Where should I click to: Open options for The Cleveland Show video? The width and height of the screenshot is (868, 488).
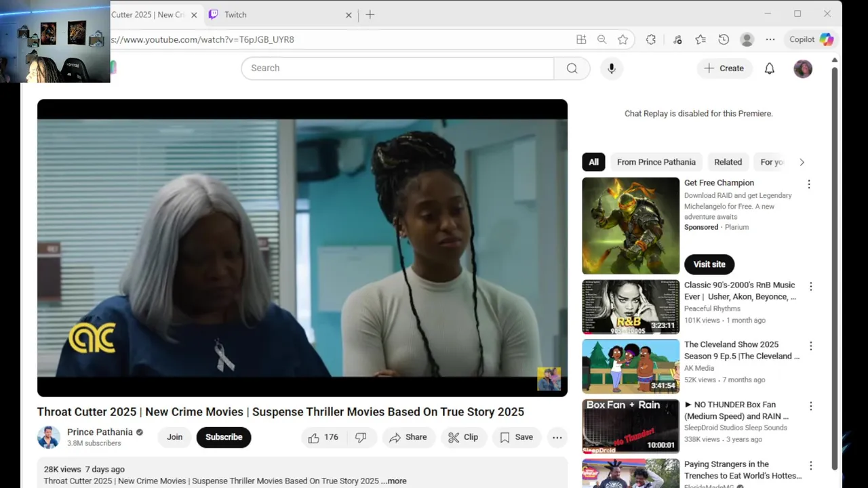tap(810, 346)
